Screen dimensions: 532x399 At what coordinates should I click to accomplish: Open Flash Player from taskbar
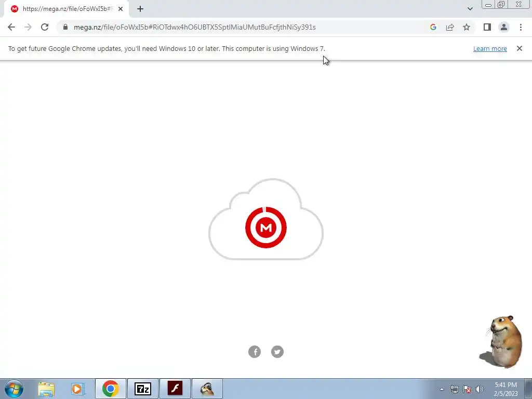175,389
